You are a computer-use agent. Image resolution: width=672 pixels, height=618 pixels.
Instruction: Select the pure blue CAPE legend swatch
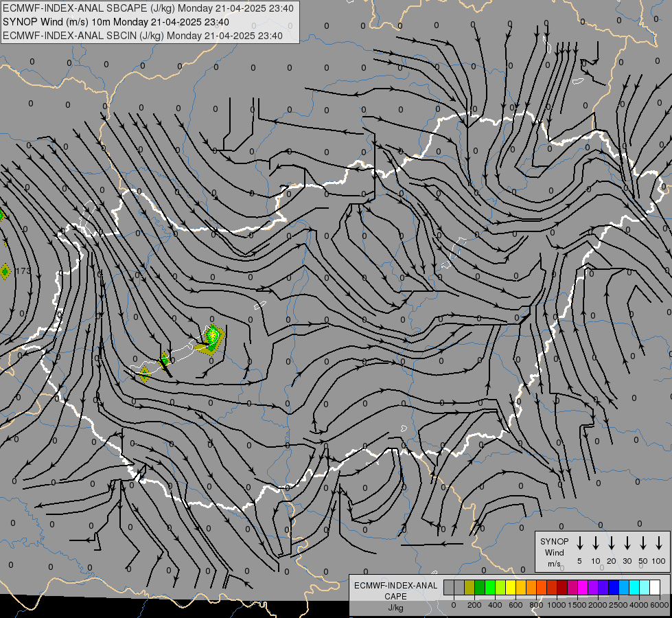coord(614,587)
